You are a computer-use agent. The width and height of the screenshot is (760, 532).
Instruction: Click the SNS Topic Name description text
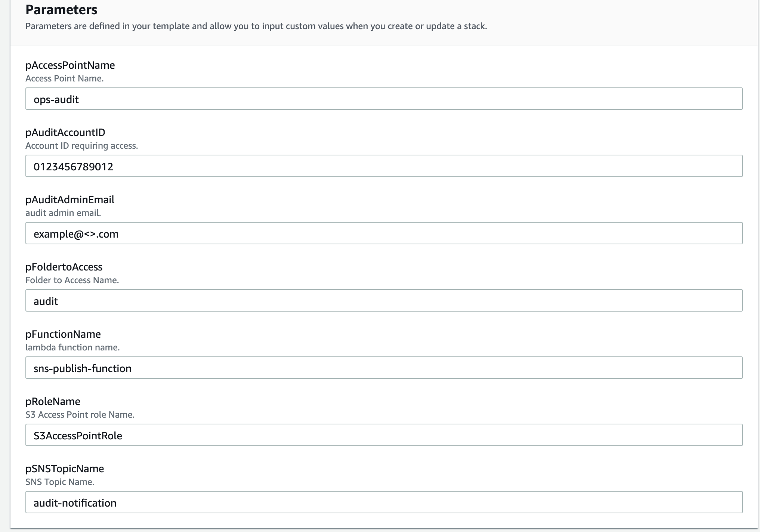click(60, 482)
